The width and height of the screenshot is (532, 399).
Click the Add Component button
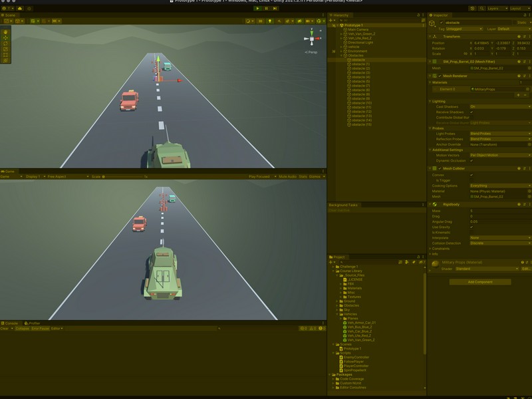(x=480, y=282)
